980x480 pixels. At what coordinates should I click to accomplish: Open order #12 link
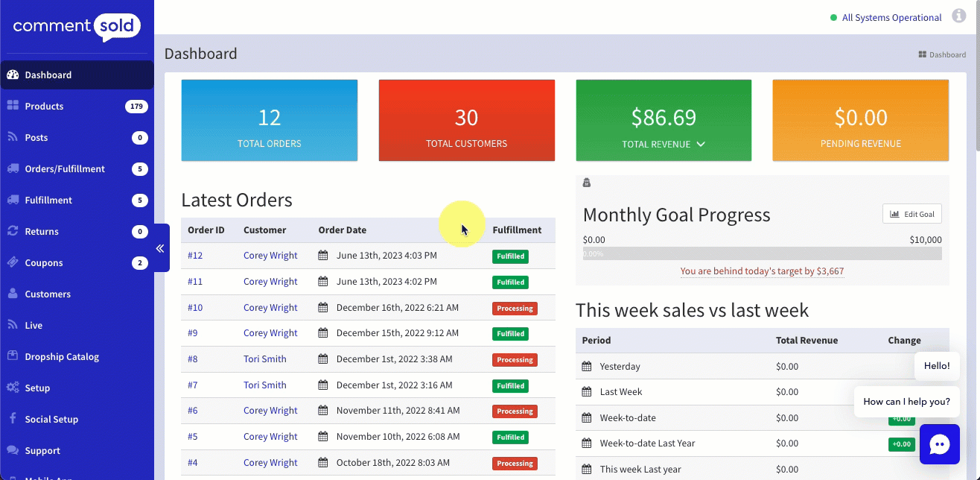pyautogui.click(x=195, y=256)
